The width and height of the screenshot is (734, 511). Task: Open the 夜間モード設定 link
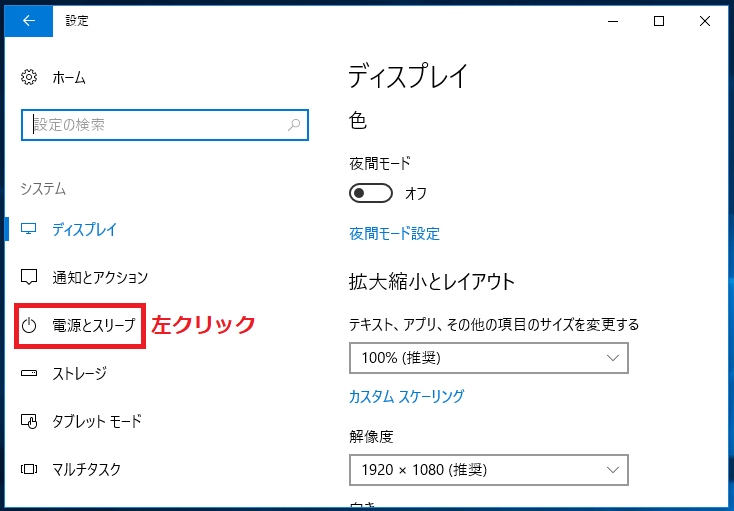tap(395, 233)
